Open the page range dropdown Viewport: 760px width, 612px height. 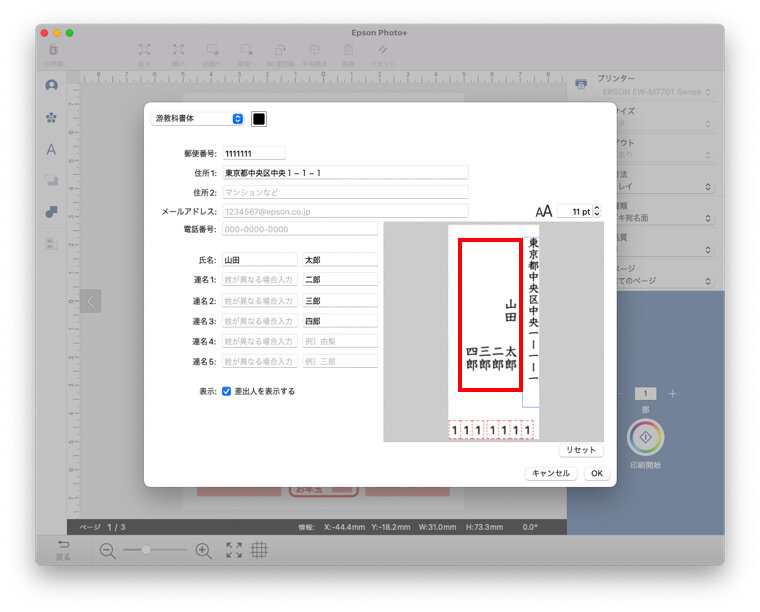pyautogui.click(x=665, y=281)
